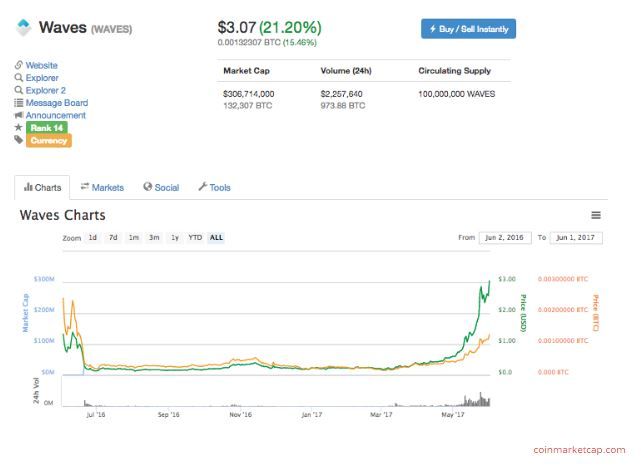The image size is (641, 466).
Task: Click the Price (USD) axis label
Action: tap(523, 313)
